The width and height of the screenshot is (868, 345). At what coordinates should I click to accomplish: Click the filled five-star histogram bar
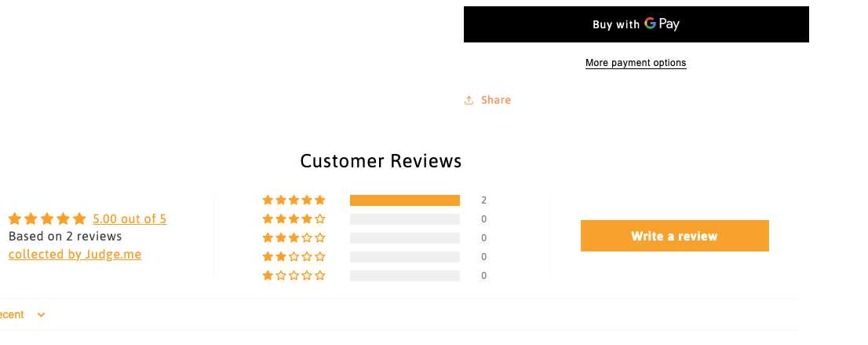click(x=404, y=200)
